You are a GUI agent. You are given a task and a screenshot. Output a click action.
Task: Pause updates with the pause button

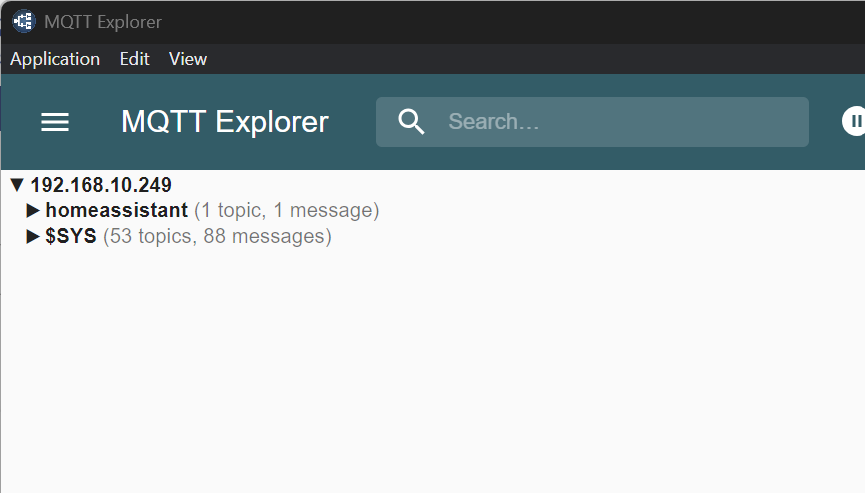coord(853,121)
